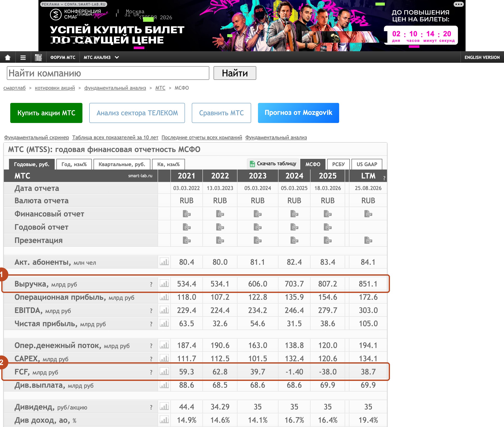
Task: Open Таблица всех показателей за 10 лет
Action: point(115,137)
